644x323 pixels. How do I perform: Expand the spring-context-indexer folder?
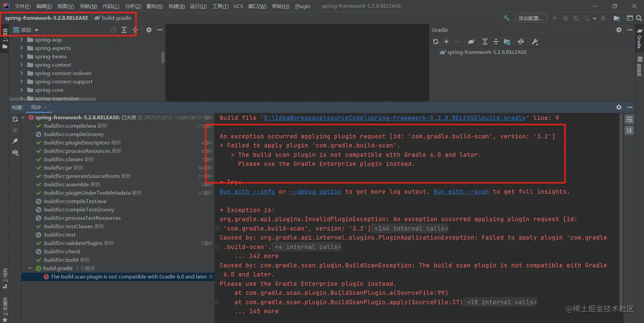[21, 73]
